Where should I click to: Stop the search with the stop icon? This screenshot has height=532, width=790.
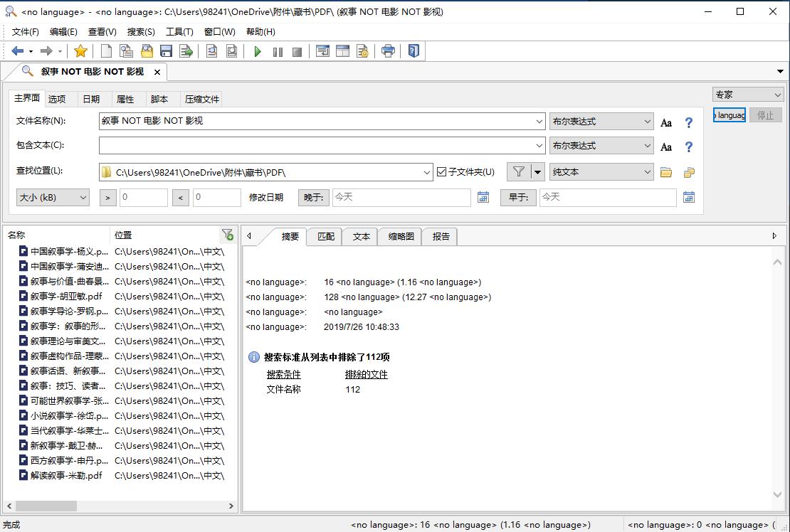coord(297,50)
